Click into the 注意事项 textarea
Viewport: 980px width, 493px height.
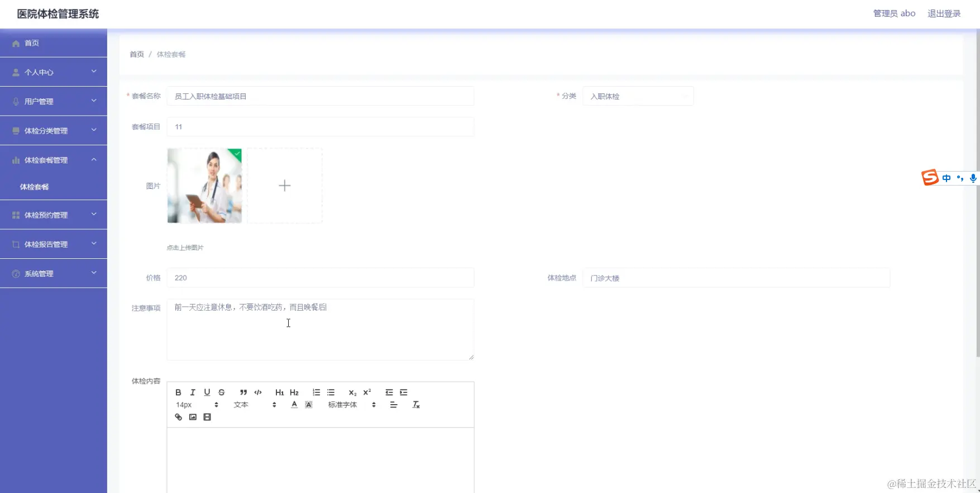click(x=321, y=330)
